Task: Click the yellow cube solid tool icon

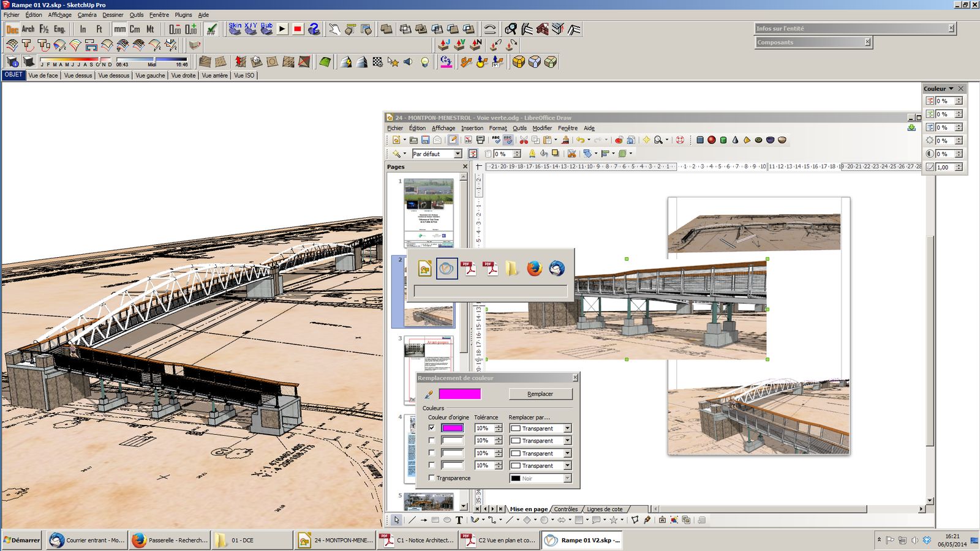Action: point(519,62)
